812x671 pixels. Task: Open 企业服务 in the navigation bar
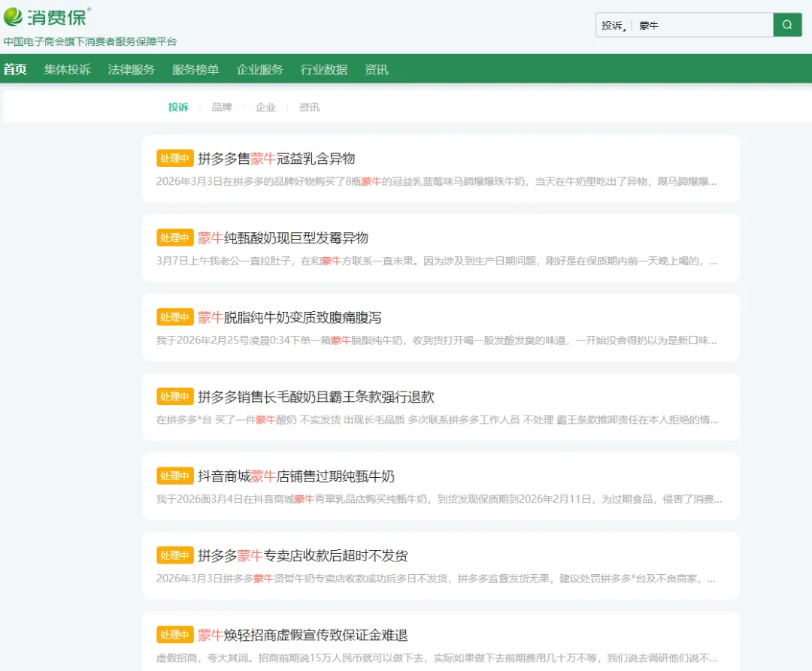click(x=259, y=70)
